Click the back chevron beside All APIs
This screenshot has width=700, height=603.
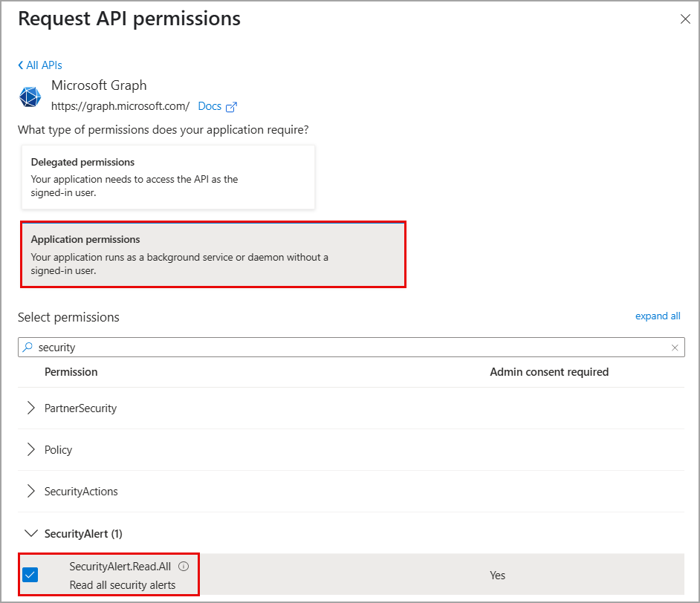click(x=21, y=65)
